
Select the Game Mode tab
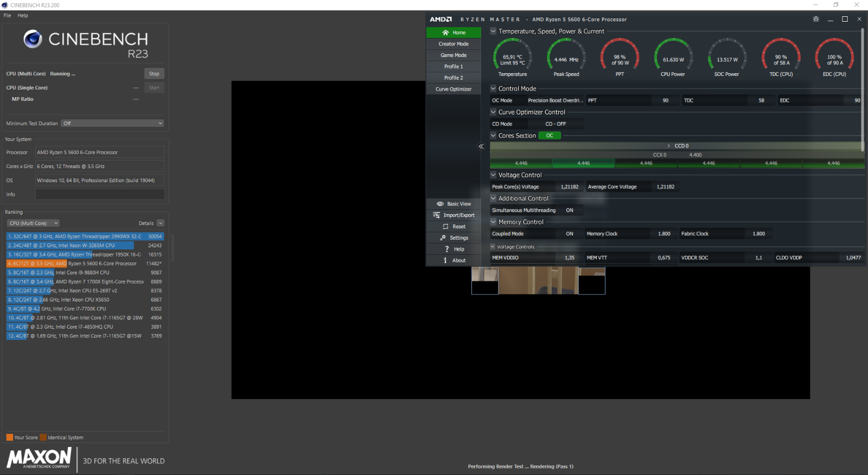click(x=454, y=55)
